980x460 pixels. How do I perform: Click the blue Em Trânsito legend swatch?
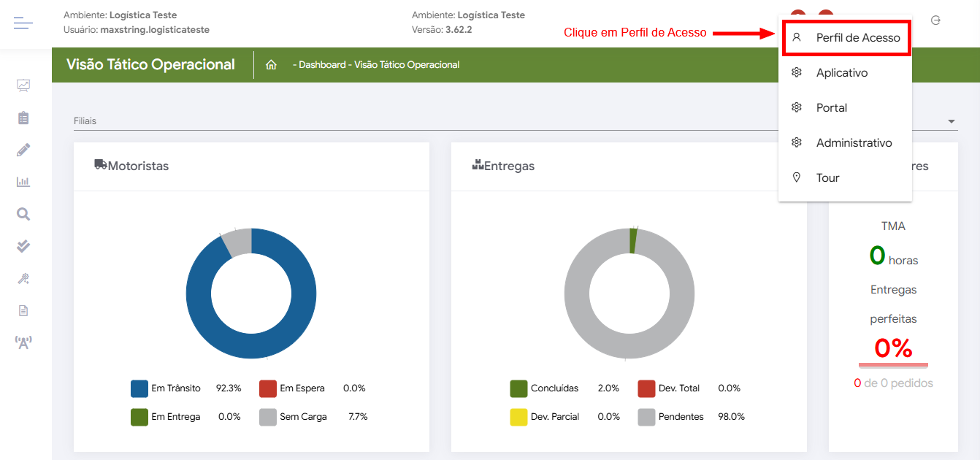pos(139,388)
